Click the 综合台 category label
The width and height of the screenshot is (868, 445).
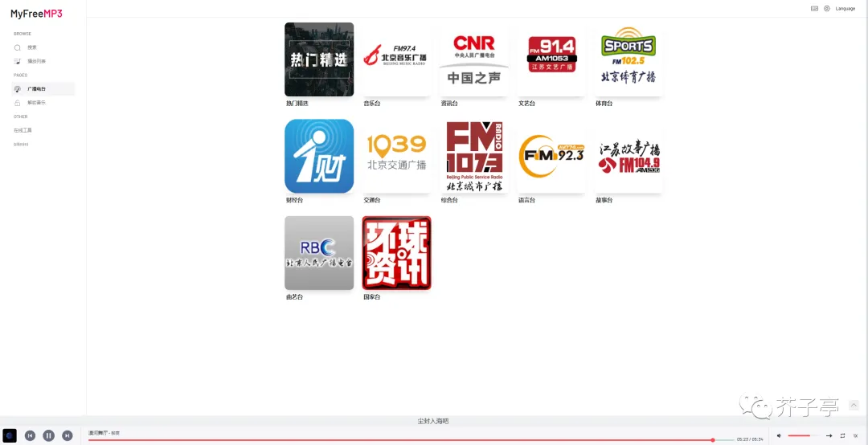point(449,200)
